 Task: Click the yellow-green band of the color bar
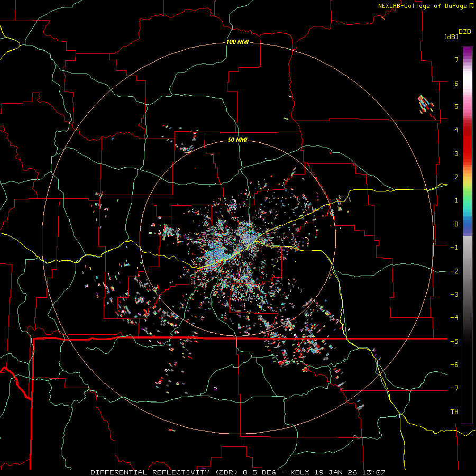[467, 186]
